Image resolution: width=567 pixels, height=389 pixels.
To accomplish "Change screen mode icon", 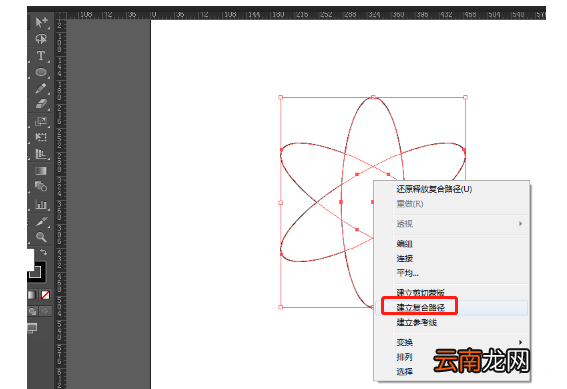I will [x=32, y=328].
